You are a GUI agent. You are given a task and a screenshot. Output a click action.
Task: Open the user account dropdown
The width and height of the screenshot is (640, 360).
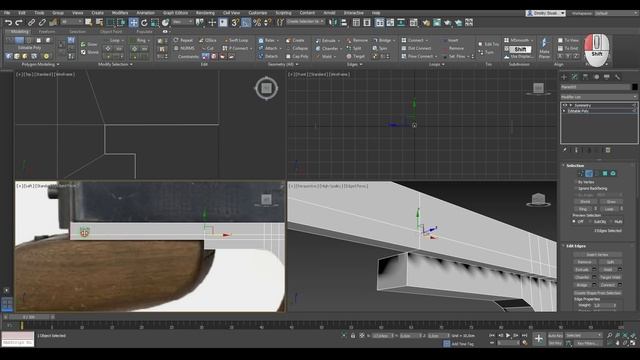pos(545,13)
